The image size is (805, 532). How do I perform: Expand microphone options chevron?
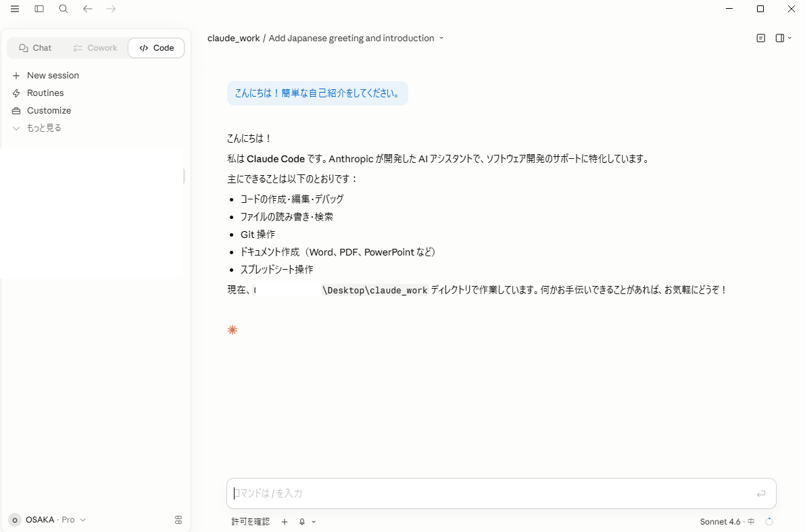(x=314, y=522)
